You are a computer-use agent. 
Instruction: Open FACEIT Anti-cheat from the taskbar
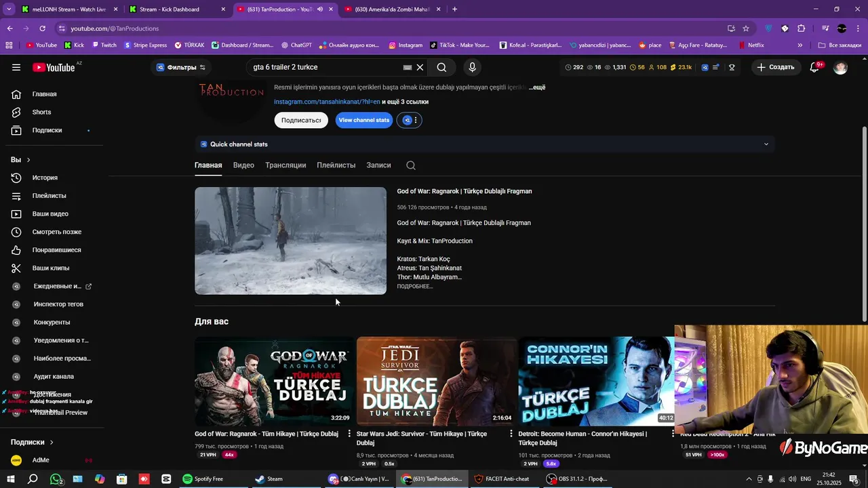502,479
